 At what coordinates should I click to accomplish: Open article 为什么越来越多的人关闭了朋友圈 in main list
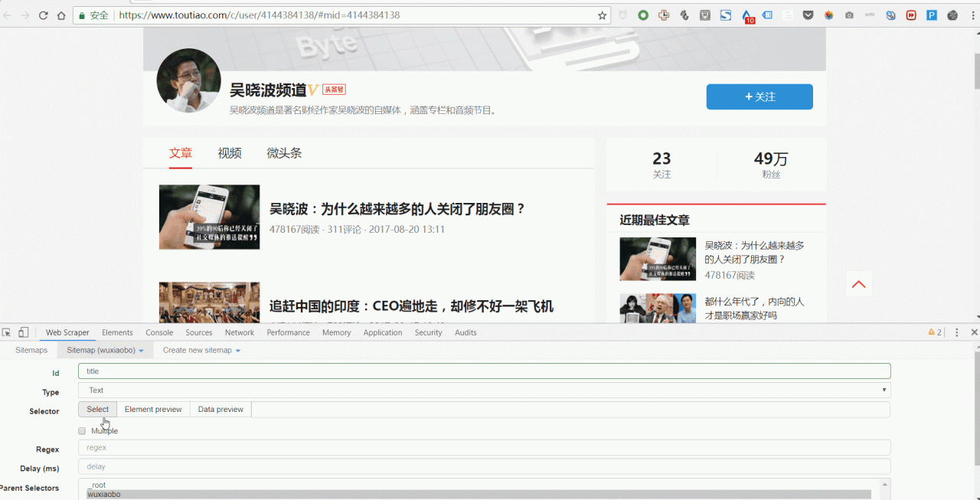(397, 209)
